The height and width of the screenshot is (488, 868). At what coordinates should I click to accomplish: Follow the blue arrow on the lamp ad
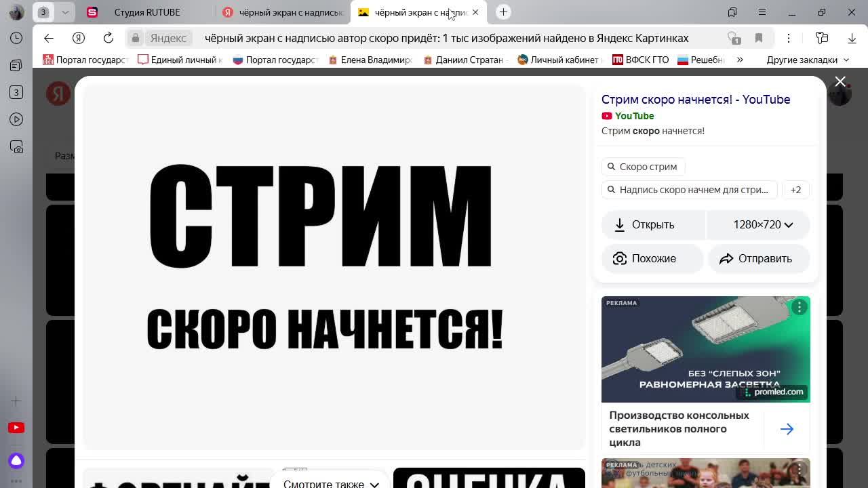(x=787, y=429)
